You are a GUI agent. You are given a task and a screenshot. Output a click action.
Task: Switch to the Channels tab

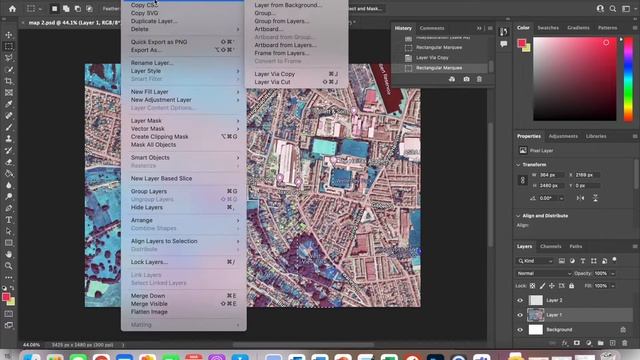[551, 247]
